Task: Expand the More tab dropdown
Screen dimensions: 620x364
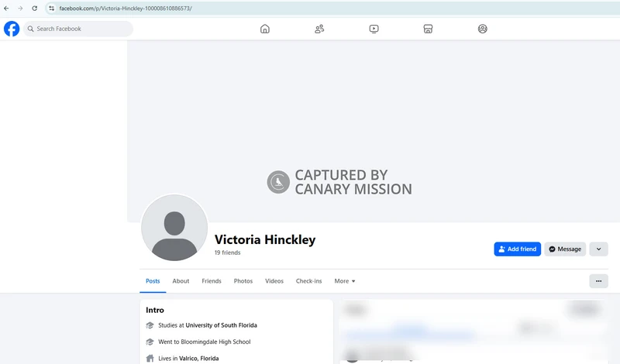Action: (345, 281)
